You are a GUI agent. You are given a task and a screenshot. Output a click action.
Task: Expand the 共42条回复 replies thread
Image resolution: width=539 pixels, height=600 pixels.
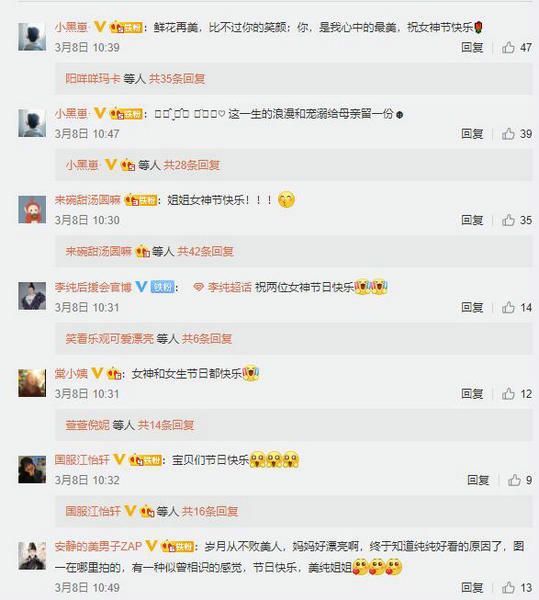click(205, 251)
